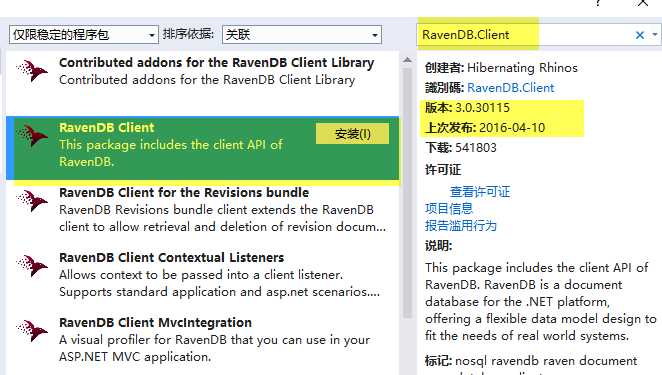Click the 报告滥用行为 report abuse link

click(x=461, y=226)
